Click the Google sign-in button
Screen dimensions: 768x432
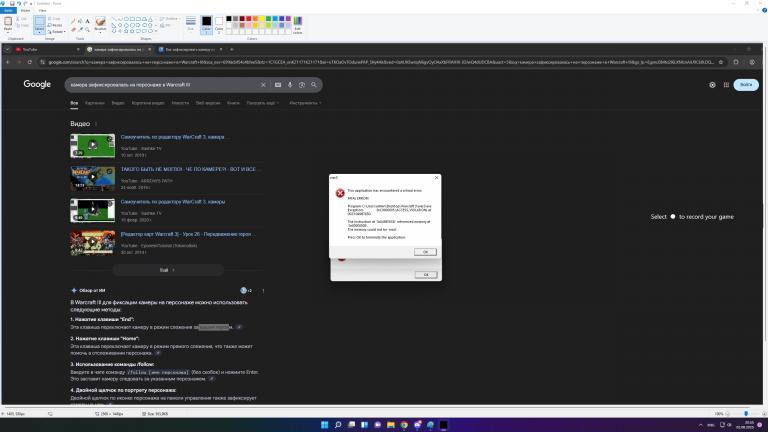746,85
